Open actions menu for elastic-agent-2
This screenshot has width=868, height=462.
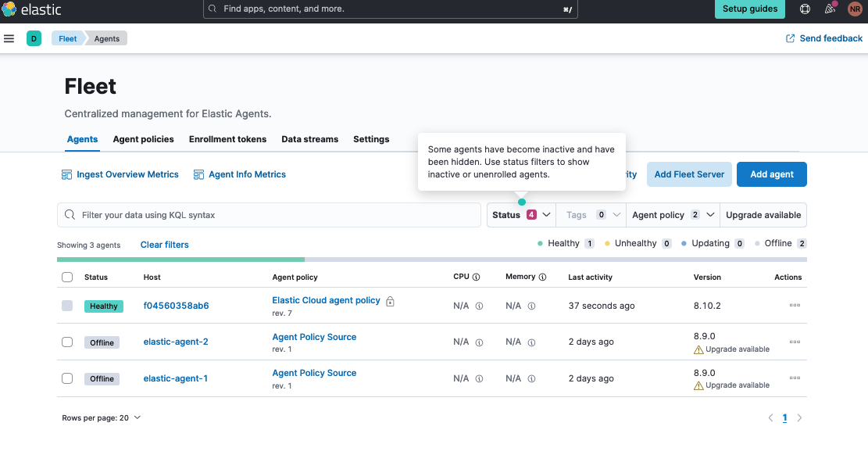pyautogui.click(x=795, y=342)
